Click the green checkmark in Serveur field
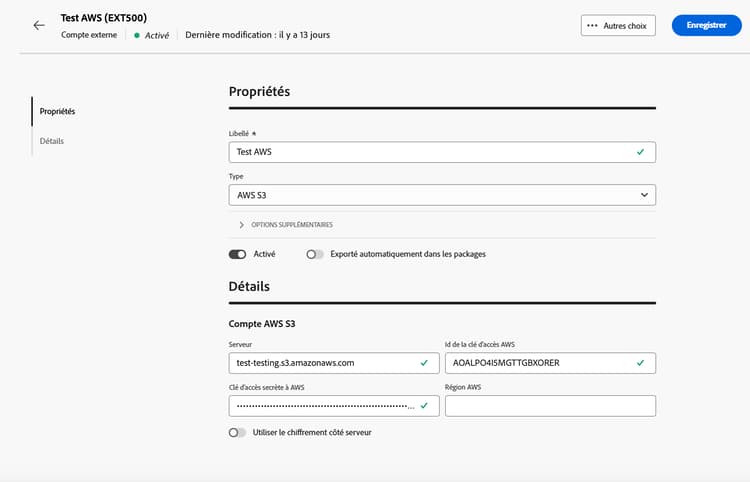The image size is (750, 482). [x=424, y=363]
